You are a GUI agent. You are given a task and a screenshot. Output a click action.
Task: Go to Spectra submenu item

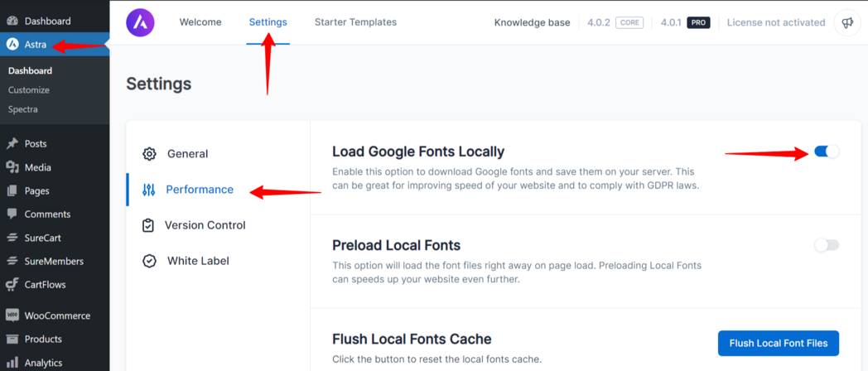[x=23, y=109]
